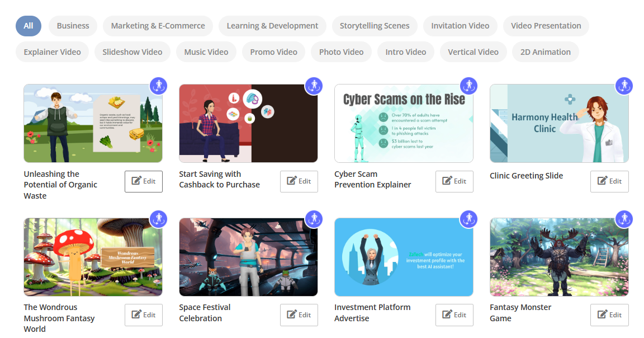Viewport: 644px width, 338px height.
Task: Switch to the 2D Animation filter
Action: [x=546, y=51]
